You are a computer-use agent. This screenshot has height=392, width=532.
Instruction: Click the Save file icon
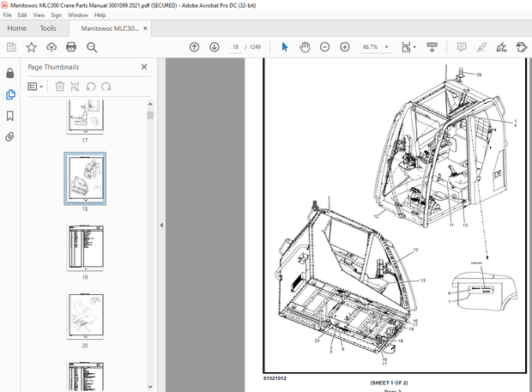[x=11, y=47]
